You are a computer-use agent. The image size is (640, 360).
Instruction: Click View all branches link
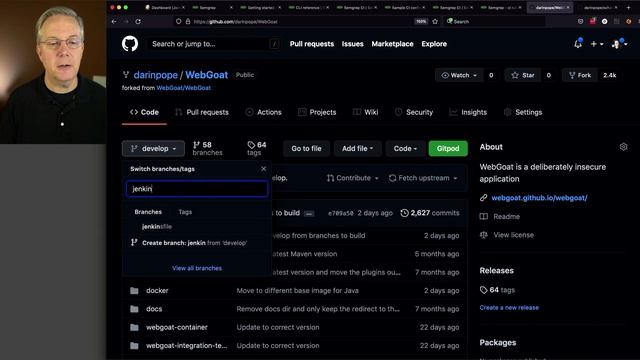pos(197,268)
